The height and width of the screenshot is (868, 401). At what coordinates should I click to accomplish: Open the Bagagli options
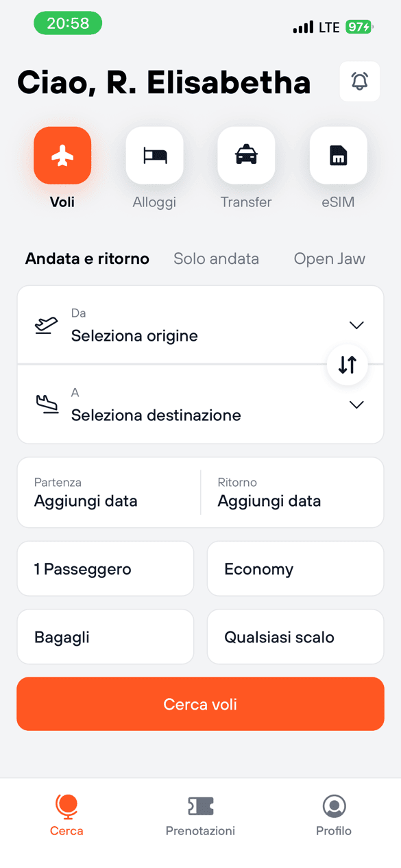pos(105,636)
